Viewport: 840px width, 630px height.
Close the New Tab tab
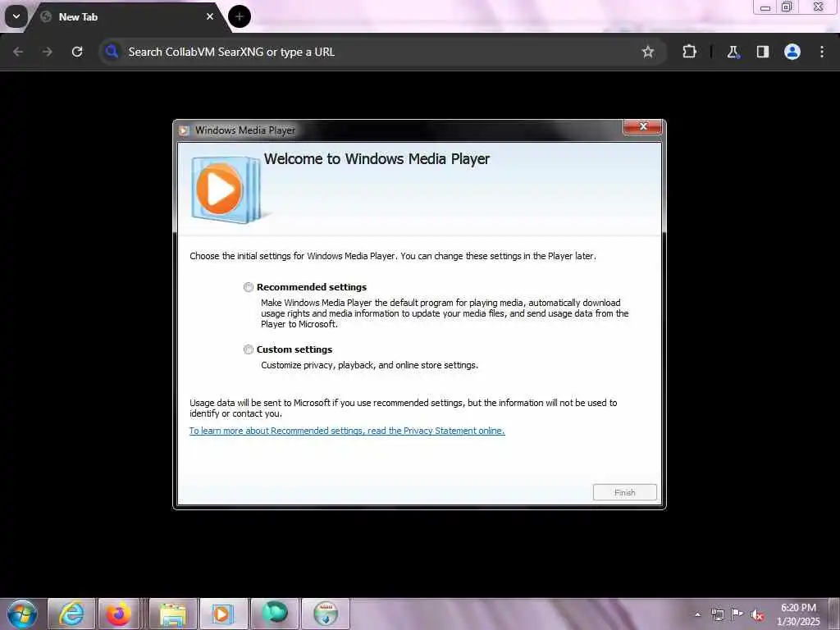click(x=210, y=16)
